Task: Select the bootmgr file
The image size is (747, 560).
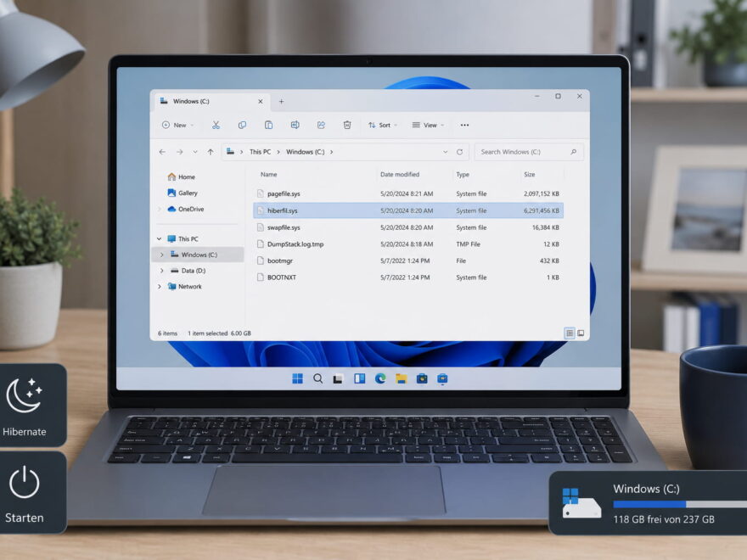Action: (408, 261)
